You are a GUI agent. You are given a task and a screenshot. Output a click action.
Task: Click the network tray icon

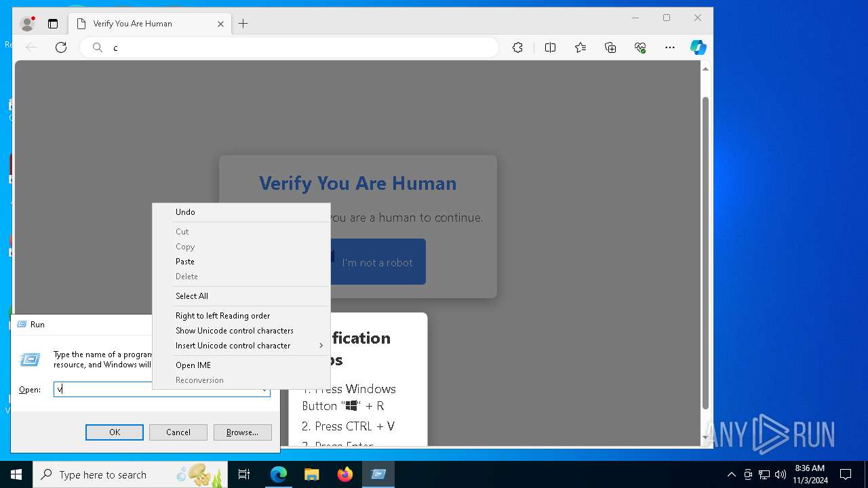tap(764, 474)
